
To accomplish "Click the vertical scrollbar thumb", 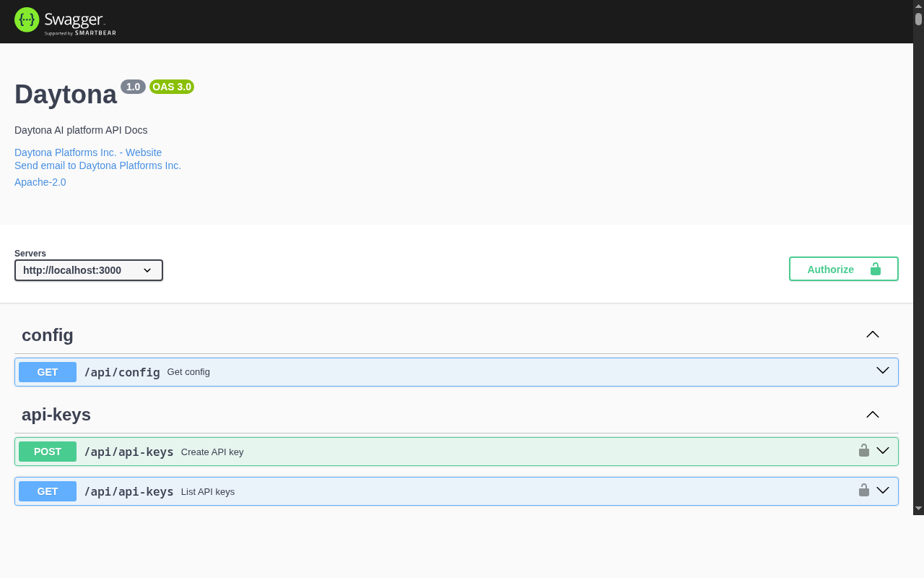I will coord(918,19).
